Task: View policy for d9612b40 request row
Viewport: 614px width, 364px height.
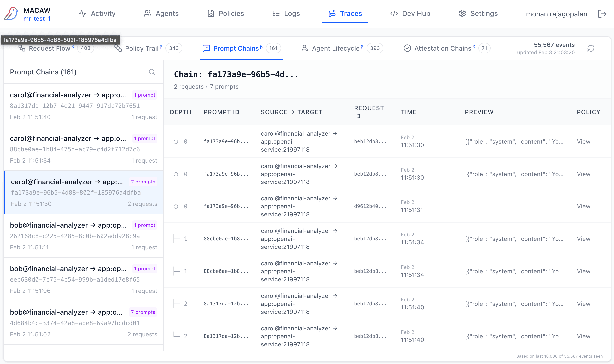Action: tap(583, 206)
